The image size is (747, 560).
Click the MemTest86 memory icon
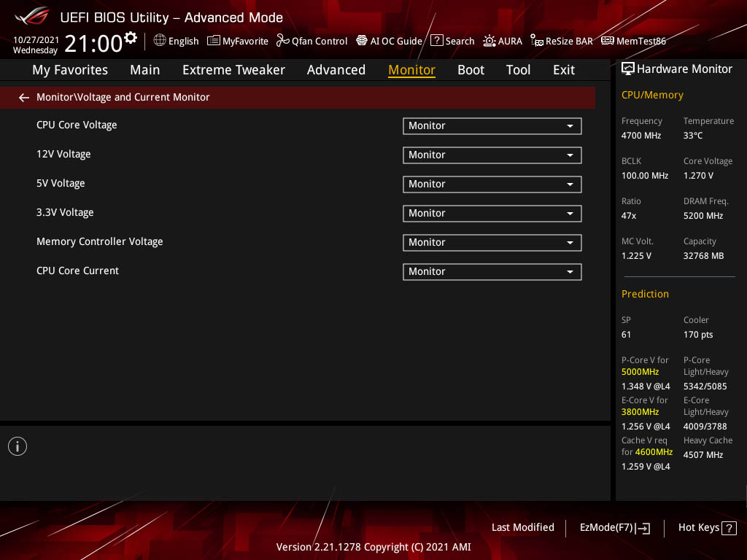point(608,41)
